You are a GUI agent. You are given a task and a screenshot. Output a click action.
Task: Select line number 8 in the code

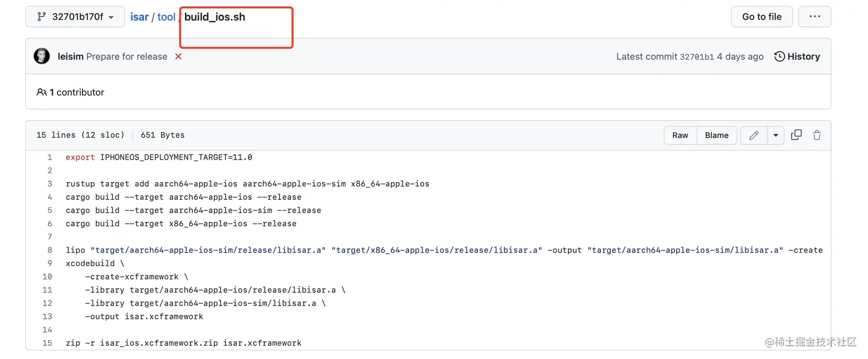point(49,250)
